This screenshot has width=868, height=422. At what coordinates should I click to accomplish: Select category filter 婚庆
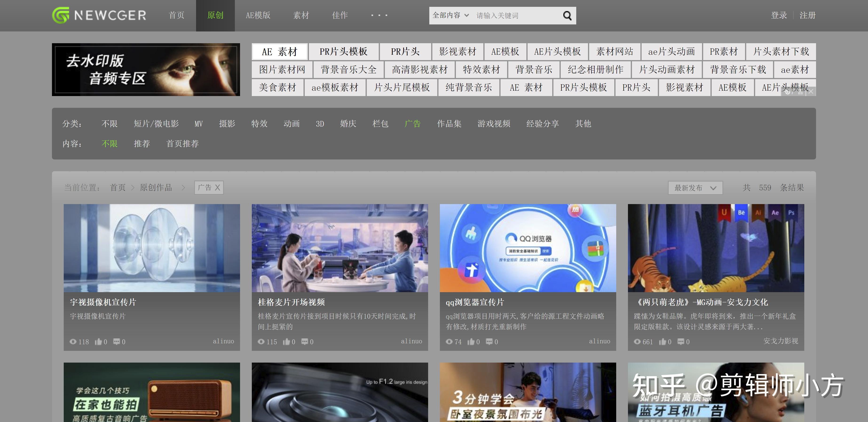pos(348,124)
